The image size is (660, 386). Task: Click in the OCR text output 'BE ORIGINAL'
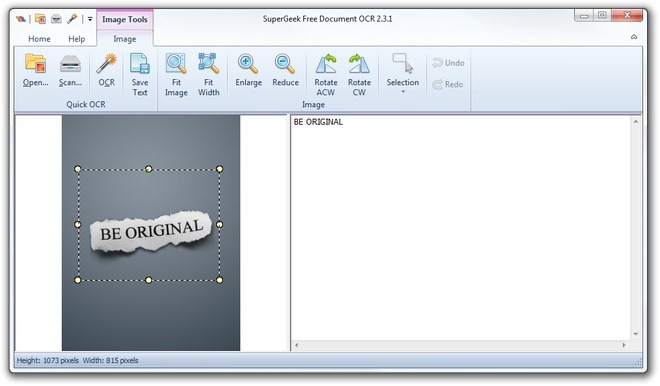(x=318, y=122)
